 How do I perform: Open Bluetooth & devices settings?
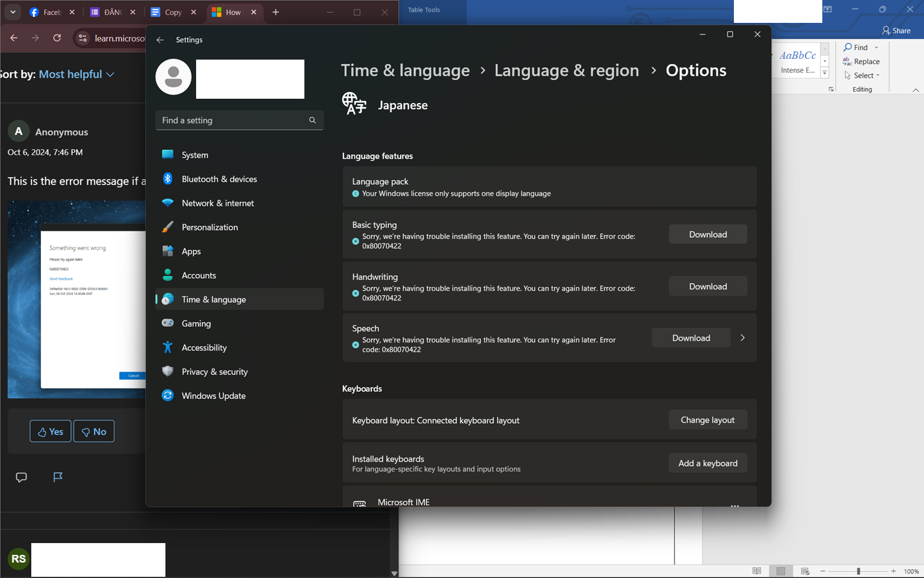[x=239, y=179]
